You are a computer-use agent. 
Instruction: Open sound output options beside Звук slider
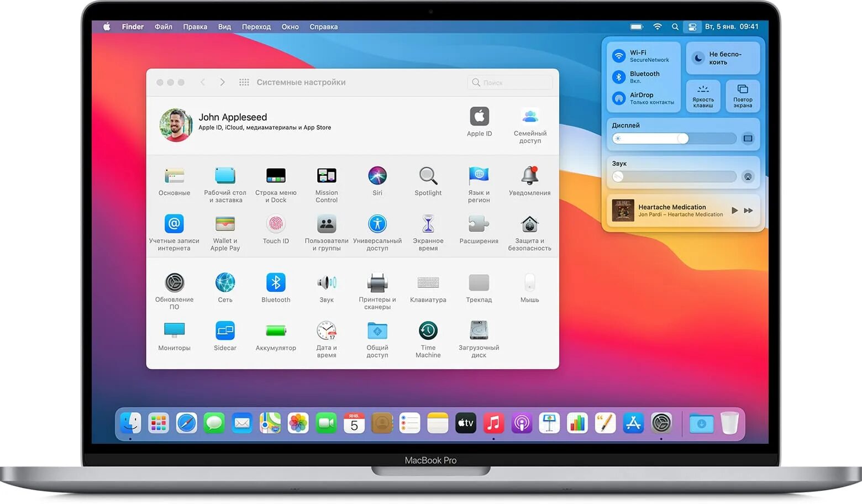pos(748,176)
